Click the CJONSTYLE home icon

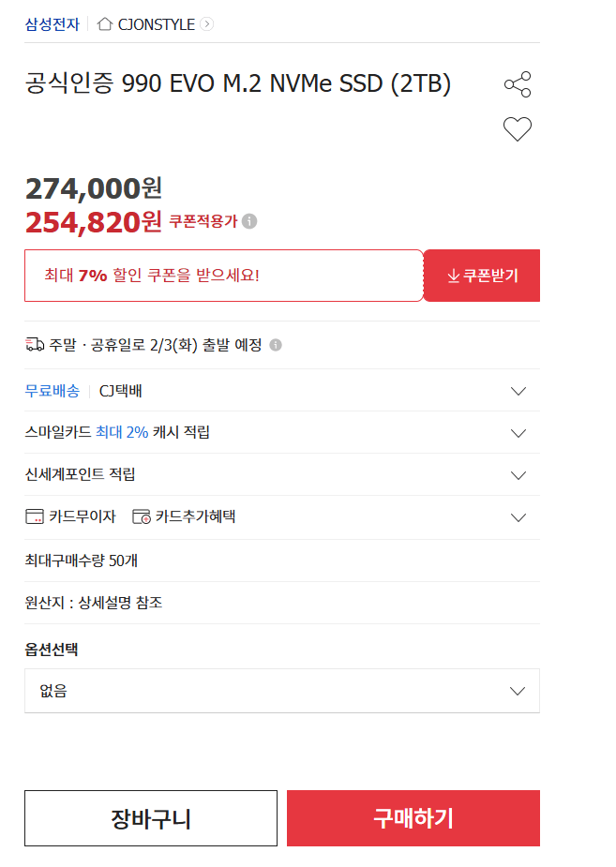point(105,24)
